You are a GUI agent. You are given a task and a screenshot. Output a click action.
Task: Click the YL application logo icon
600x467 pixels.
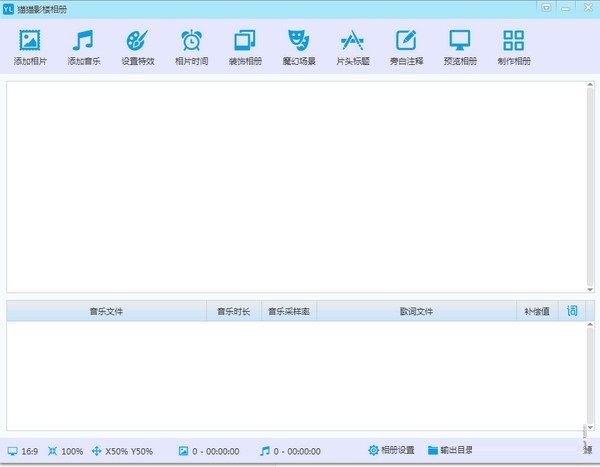click(8, 9)
